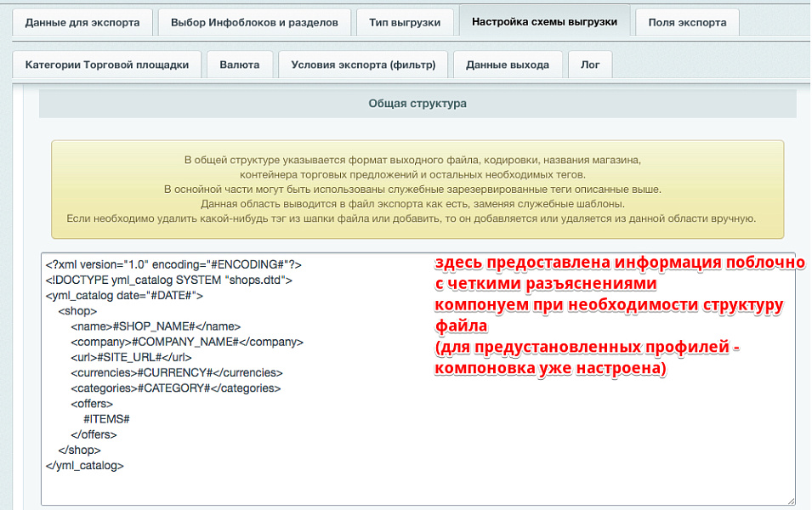
Task: Open the "Лог" tab
Action: (589, 63)
